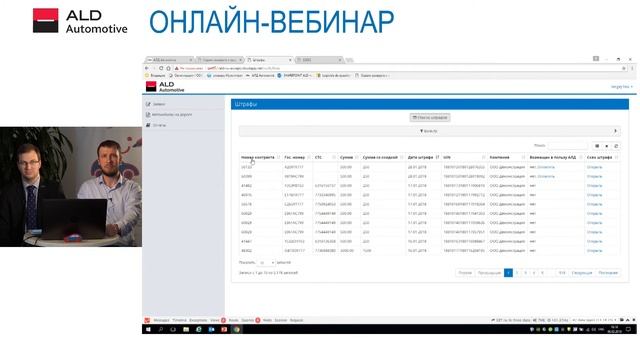Jump to the Первая page

click(x=465, y=273)
